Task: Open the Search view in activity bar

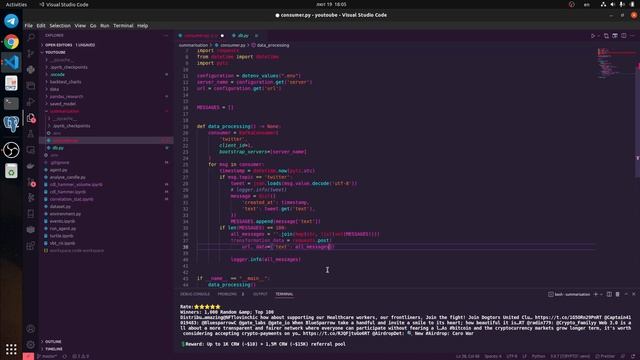Action: (31, 38)
